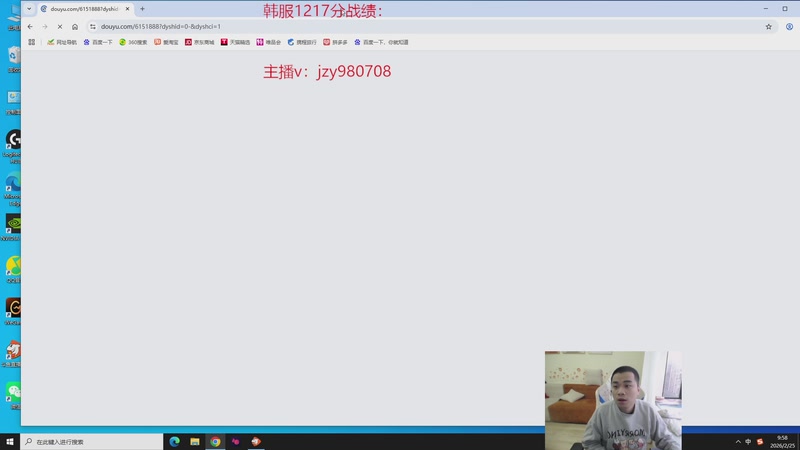Screen dimensions: 800x450
Task: Expand the system tray hidden icons
Action: tap(738, 441)
